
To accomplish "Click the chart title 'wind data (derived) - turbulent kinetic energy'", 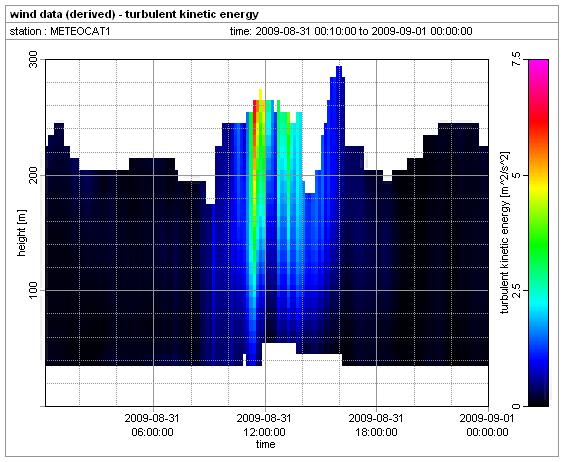I will tap(134, 14).
